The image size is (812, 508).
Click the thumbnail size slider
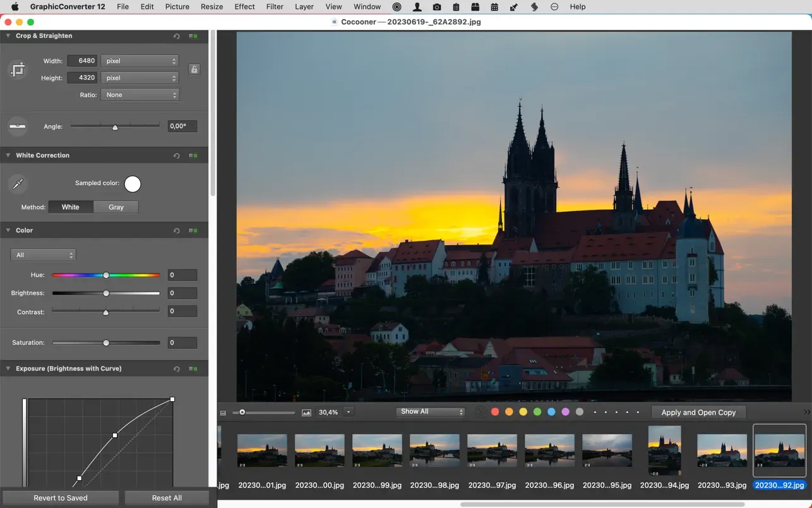click(264, 413)
